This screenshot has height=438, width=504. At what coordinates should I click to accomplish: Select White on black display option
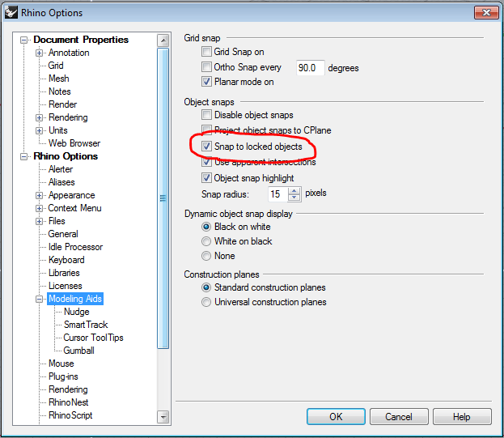point(206,241)
